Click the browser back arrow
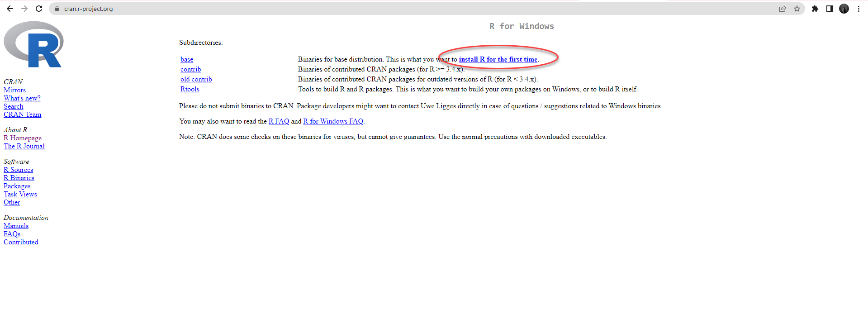868x324 pixels. coord(10,9)
